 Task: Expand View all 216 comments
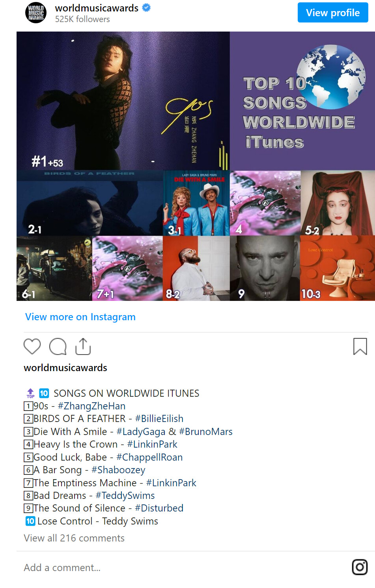[74, 538]
